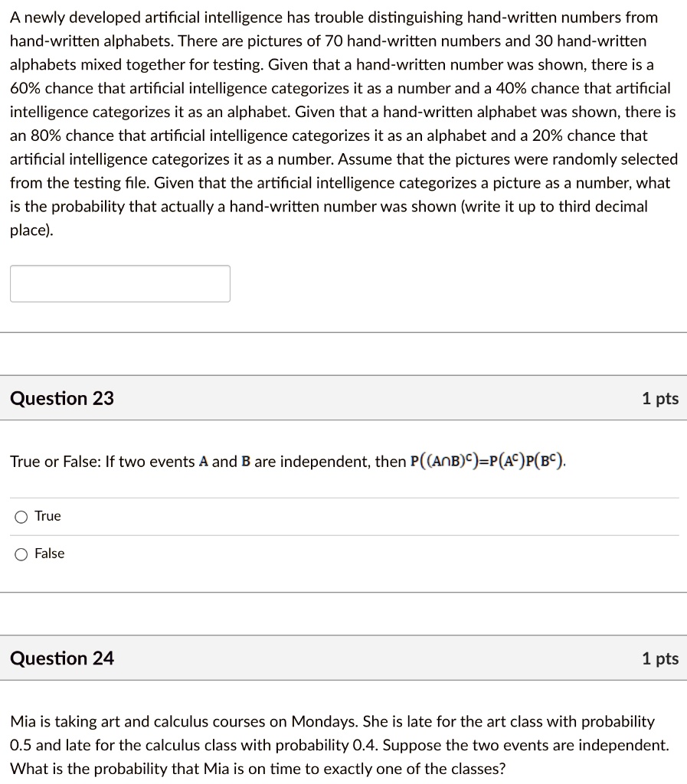Select the False radio button
Image resolution: width=687 pixels, height=784 pixels.
pyautogui.click(x=21, y=553)
